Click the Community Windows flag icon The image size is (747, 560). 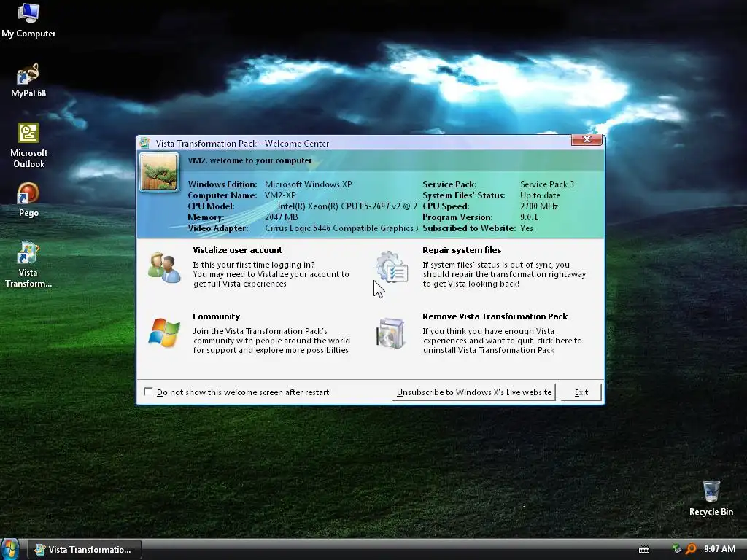tap(164, 332)
